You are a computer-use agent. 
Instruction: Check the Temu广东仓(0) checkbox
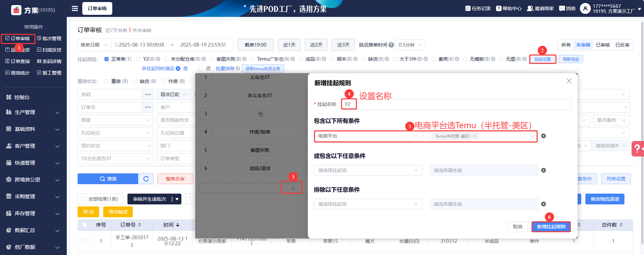(253, 59)
